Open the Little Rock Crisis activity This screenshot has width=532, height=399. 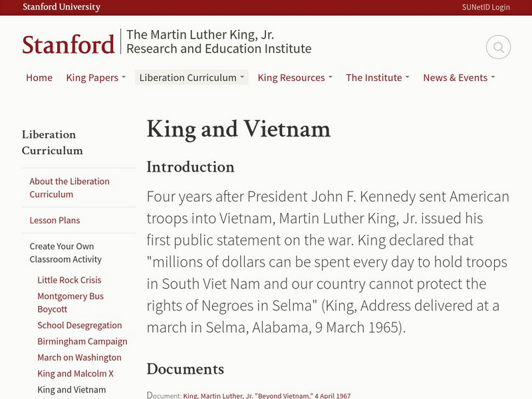tap(69, 280)
